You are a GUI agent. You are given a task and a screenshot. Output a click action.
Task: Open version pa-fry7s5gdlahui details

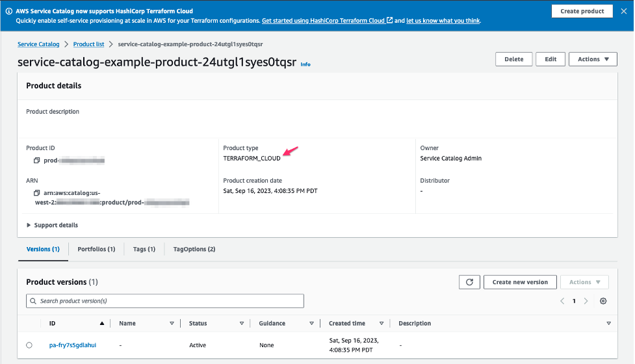pos(73,345)
